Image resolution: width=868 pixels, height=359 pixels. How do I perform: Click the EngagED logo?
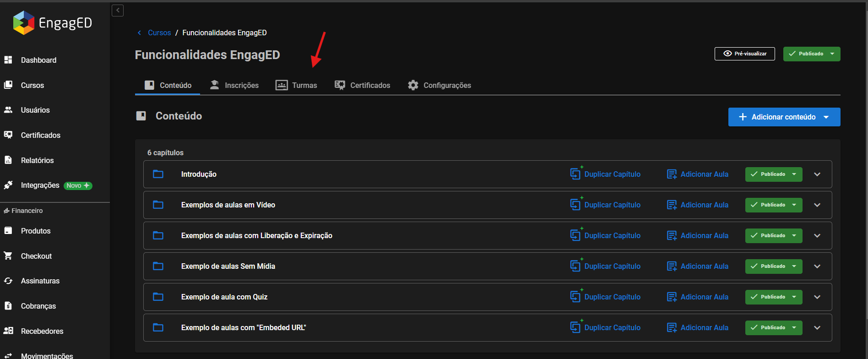(x=53, y=23)
